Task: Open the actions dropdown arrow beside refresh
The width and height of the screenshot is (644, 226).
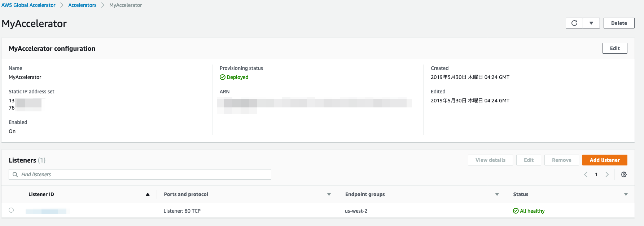Action: pos(591,23)
